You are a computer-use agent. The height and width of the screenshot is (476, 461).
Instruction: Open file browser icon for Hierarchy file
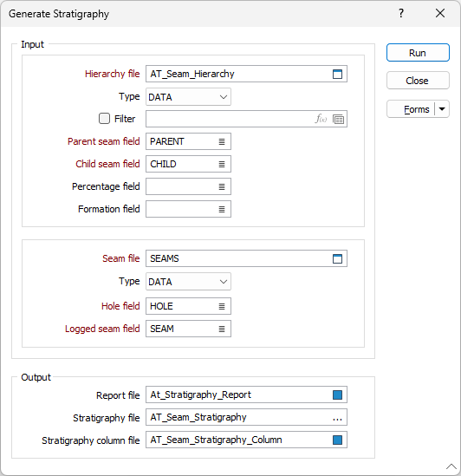coord(337,74)
